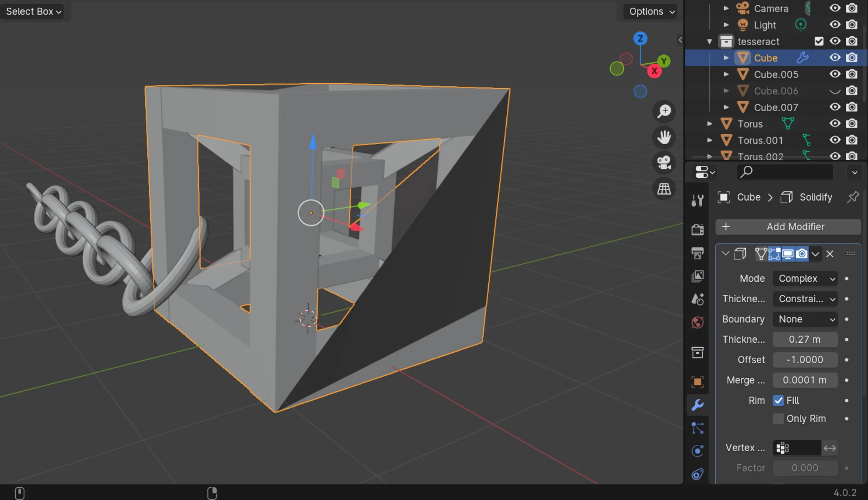Switch perspective/orthographic grid icon

tap(664, 189)
